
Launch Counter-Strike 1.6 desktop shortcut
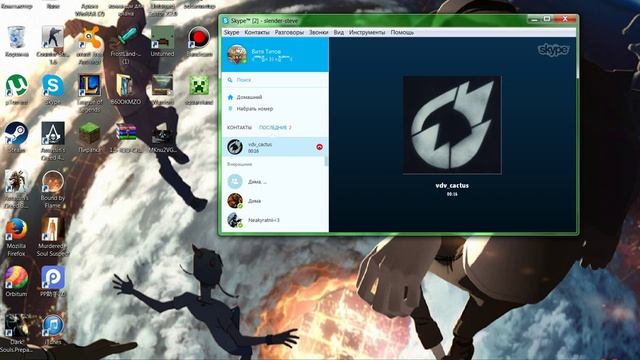coord(53,38)
